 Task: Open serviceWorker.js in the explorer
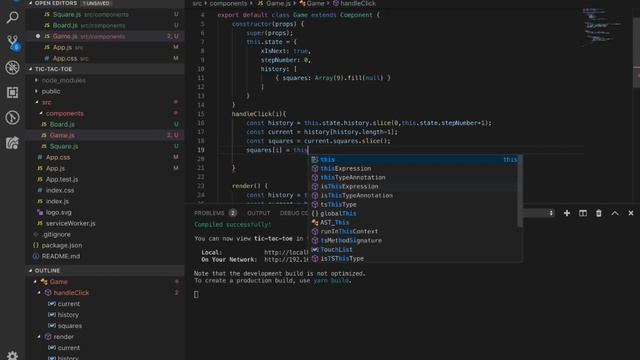(105, 223)
